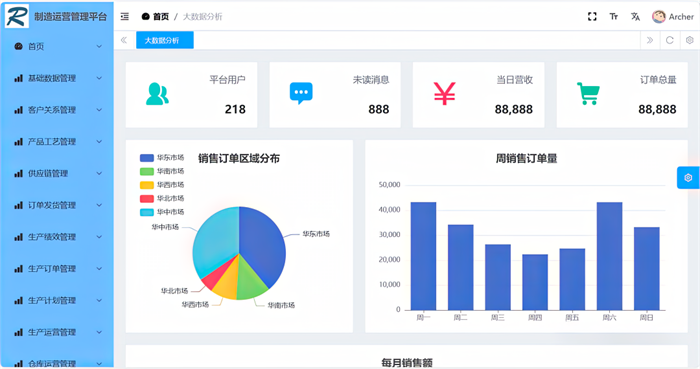Toggle 华东市场 legend series in pie chart
The width and height of the screenshot is (700, 369).
tap(162, 158)
